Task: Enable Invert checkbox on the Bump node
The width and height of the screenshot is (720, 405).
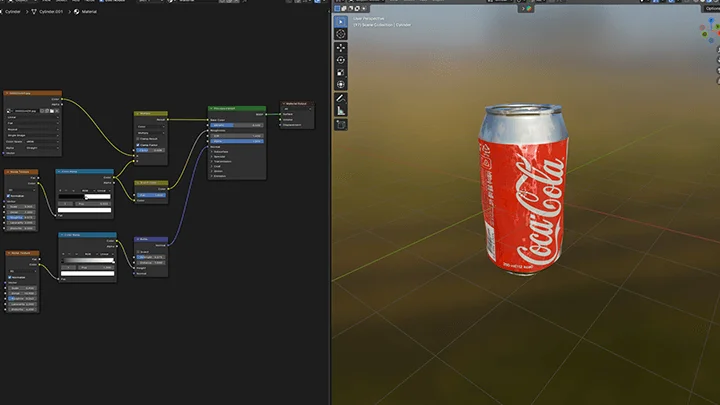Action: pos(138,252)
